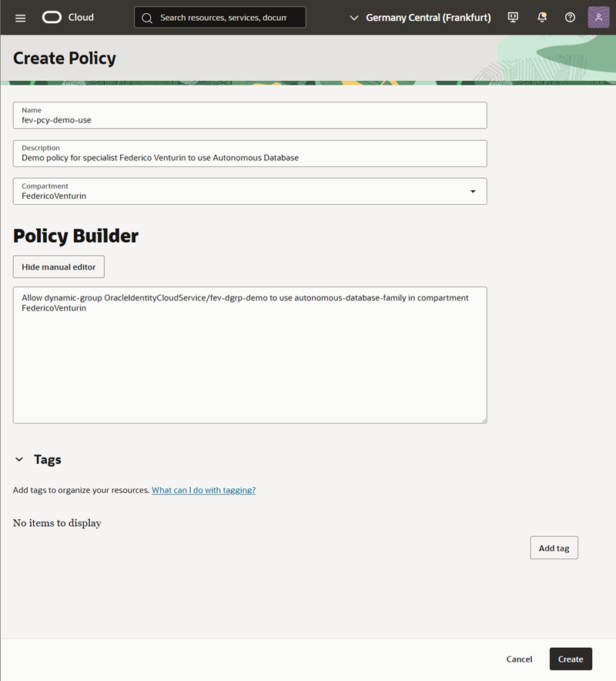The image size is (616, 681).
Task: Click the Oracle Cloud logo
Action: (x=52, y=18)
